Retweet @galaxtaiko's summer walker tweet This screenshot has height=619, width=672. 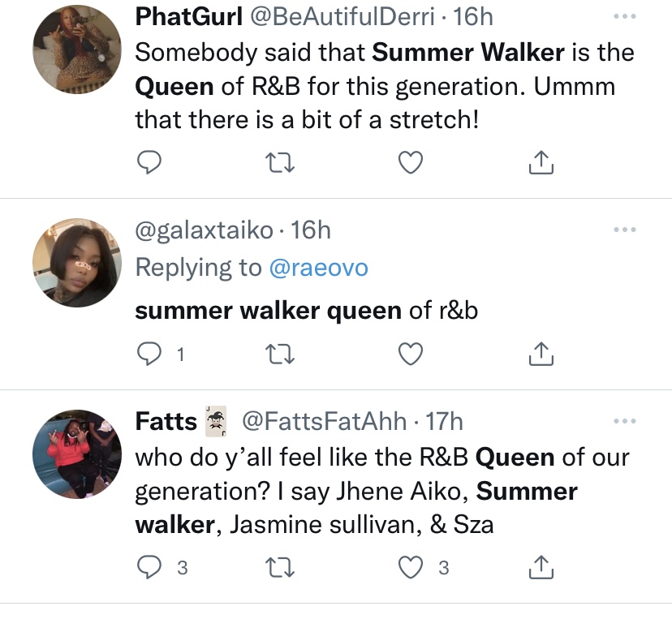point(279,355)
